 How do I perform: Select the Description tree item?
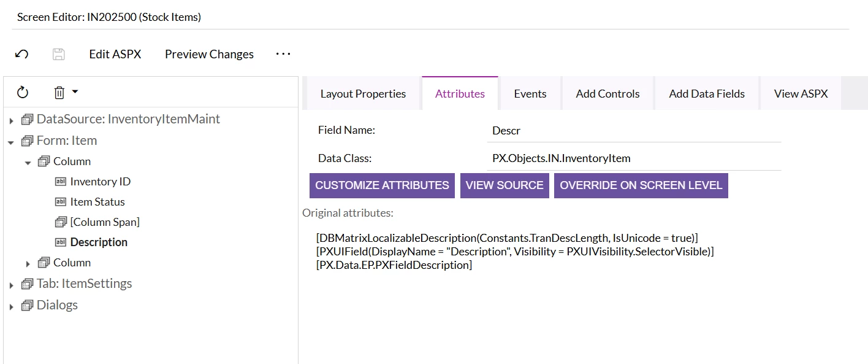[99, 242]
